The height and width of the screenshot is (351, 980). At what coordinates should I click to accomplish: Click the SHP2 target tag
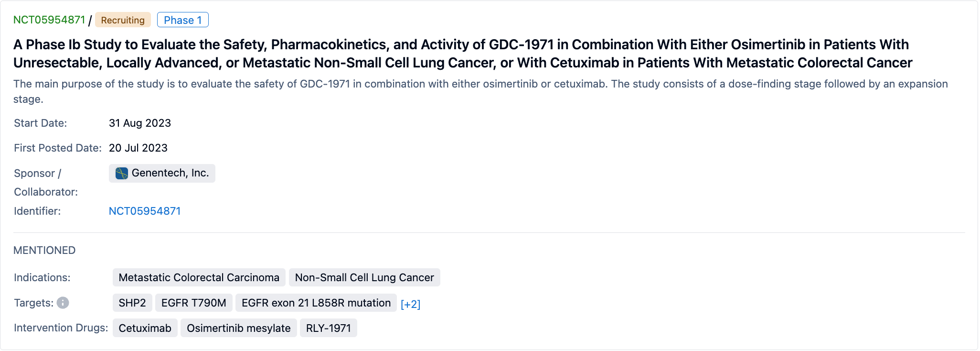[x=132, y=303]
